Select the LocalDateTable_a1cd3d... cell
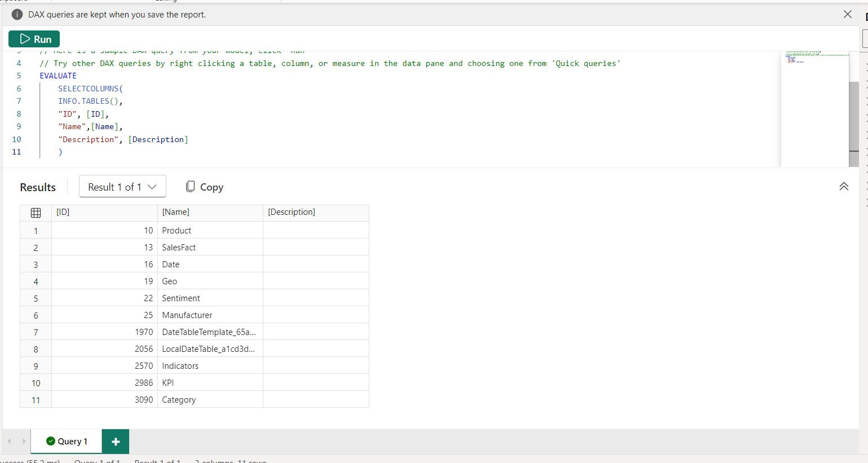This screenshot has height=463, width=868. [210, 349]
